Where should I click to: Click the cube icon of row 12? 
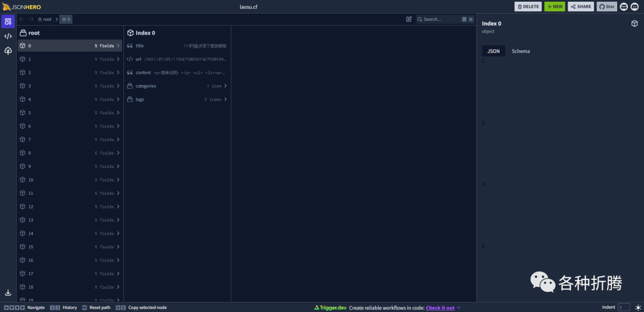(x=23, y=207)
